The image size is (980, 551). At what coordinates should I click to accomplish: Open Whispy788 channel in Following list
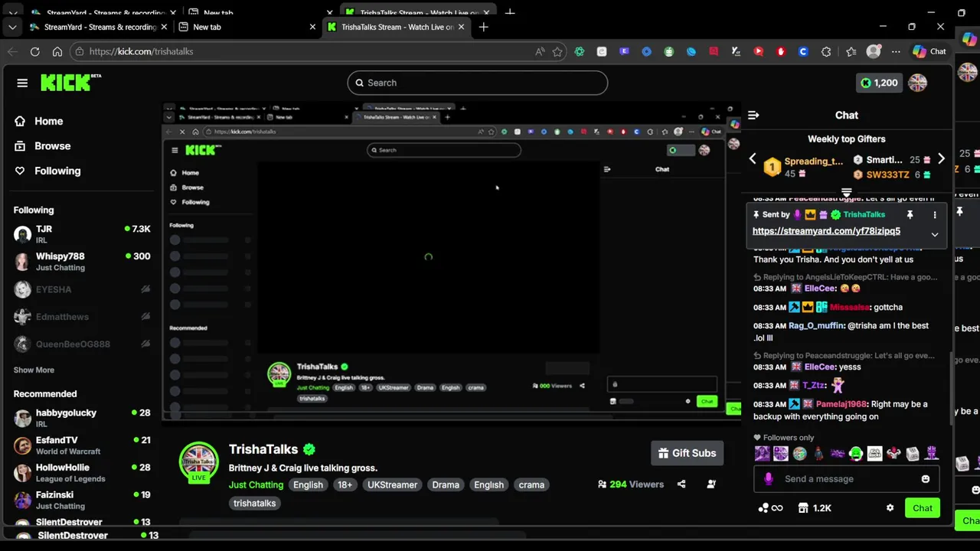point(82,262)
